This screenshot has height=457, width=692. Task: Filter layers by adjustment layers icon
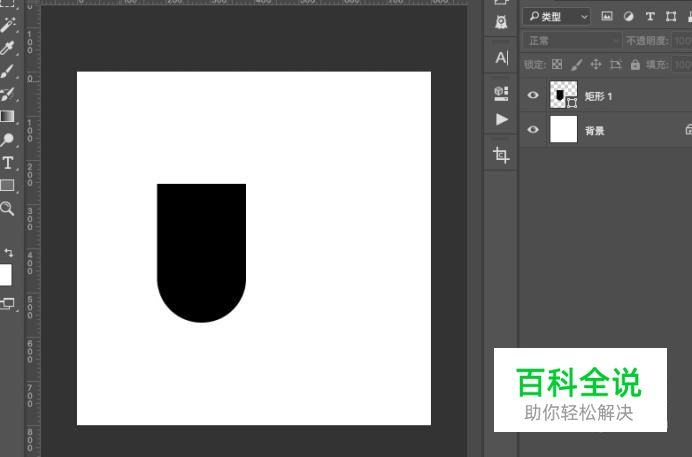coord(628,17)
